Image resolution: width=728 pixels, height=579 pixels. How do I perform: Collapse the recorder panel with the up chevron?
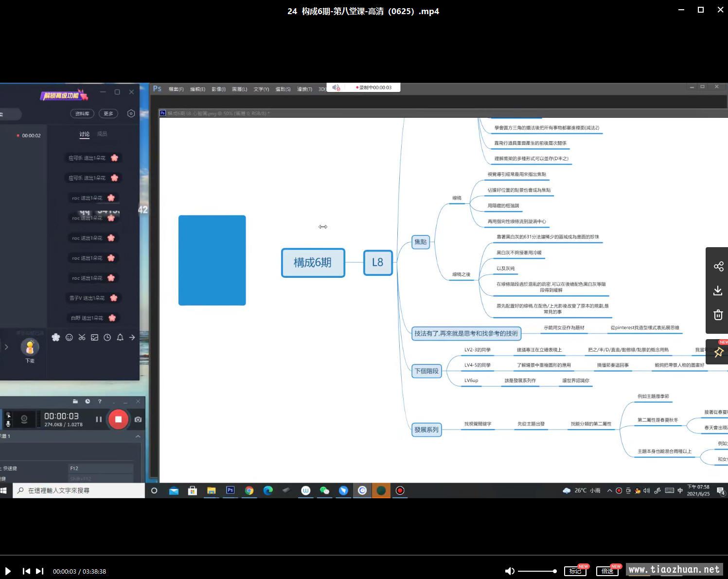tap(138, 436)
